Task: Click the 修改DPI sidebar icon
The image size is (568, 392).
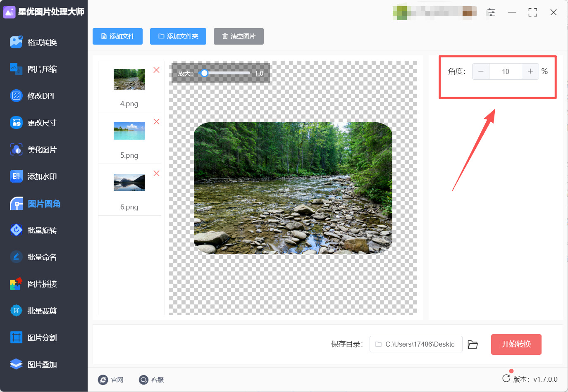Action: pos(16,96)
